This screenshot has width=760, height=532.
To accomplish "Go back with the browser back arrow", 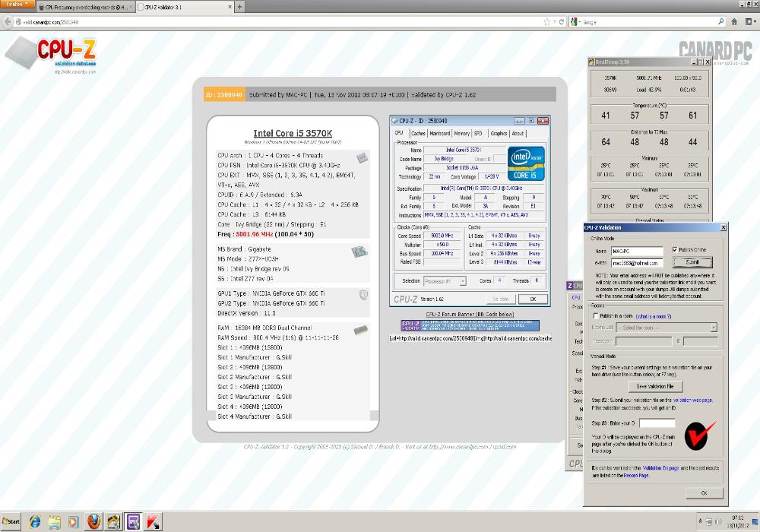I will [x=8, y=22].
